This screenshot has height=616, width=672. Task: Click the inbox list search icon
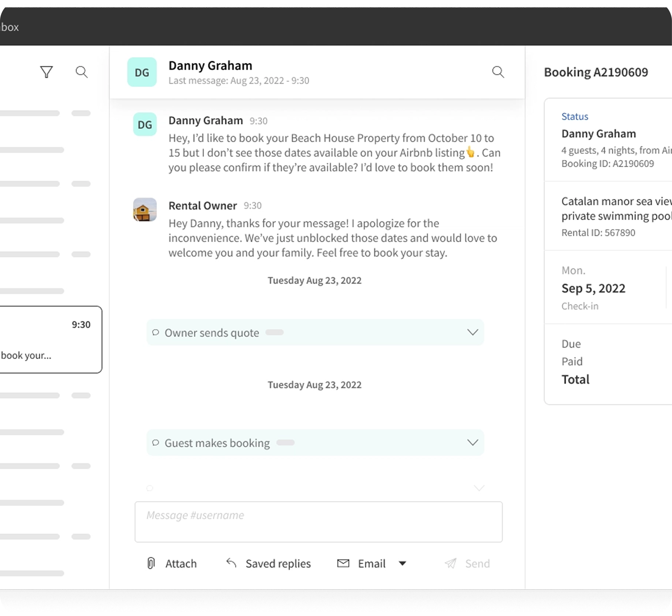[82, 72]
